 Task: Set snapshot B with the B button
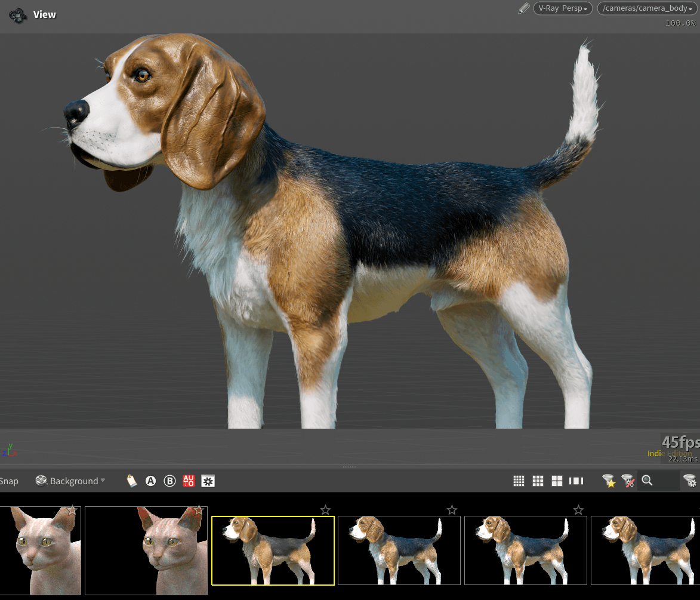169,481
